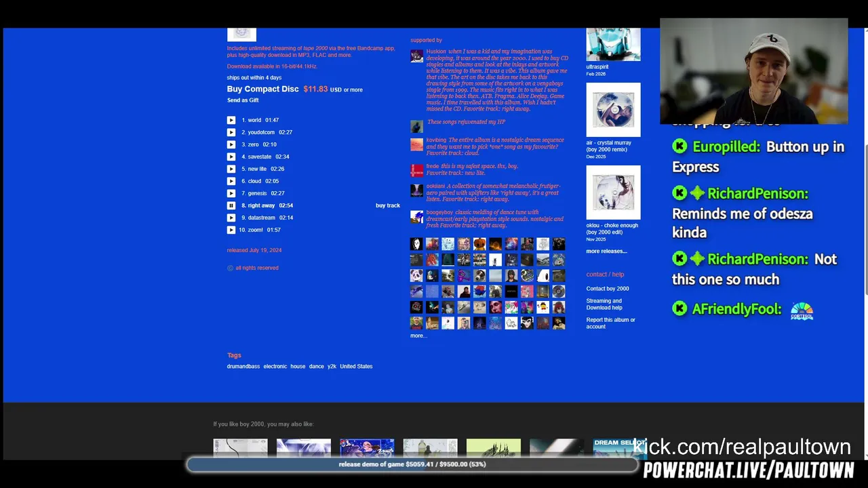The width and height of the screenshot is (868, 488).
Task: Open kovibing supporter avatar
Action: pyautogui.click(x=416, y=144)
